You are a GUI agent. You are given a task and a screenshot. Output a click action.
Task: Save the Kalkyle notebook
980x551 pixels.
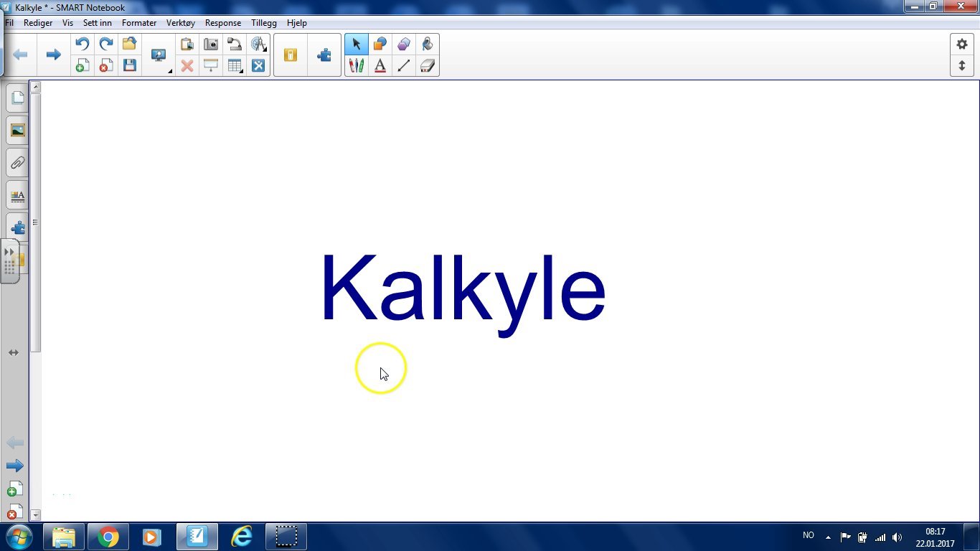click(129, 65)
